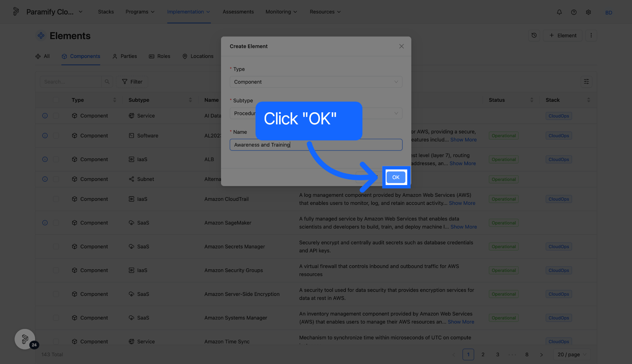Click the Name field with Awareness and Training
This screenshot has width=632, height=364.
coord(316,145)
